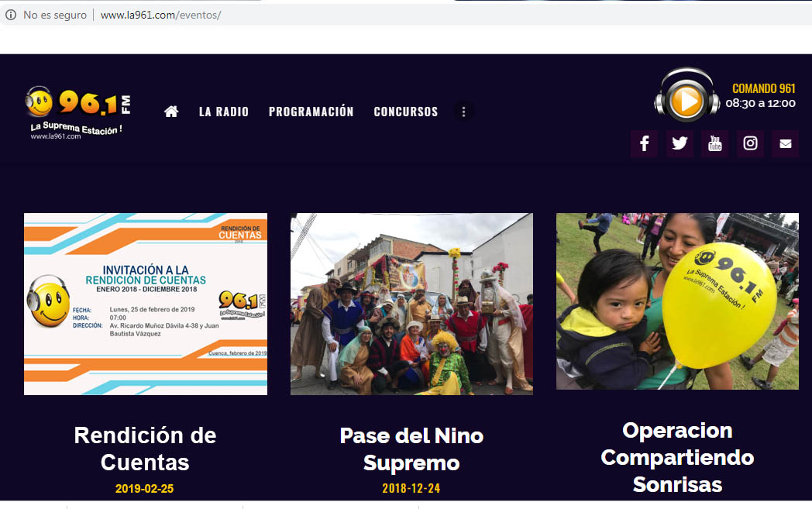This screenshot has width=812, height=509.
Task: Select the CONCURSOS menu item
Action: click(x=406, y=112)
